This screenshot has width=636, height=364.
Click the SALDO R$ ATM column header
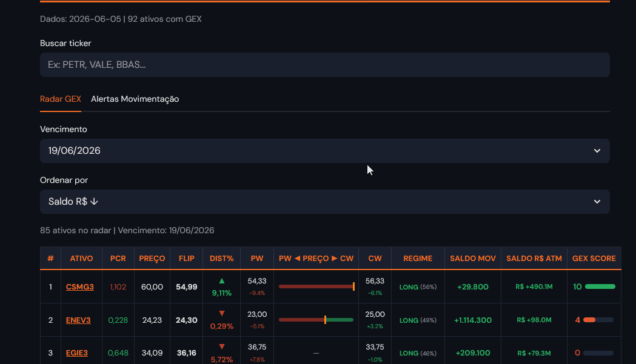pyautogui.click(x=534, y=258)
